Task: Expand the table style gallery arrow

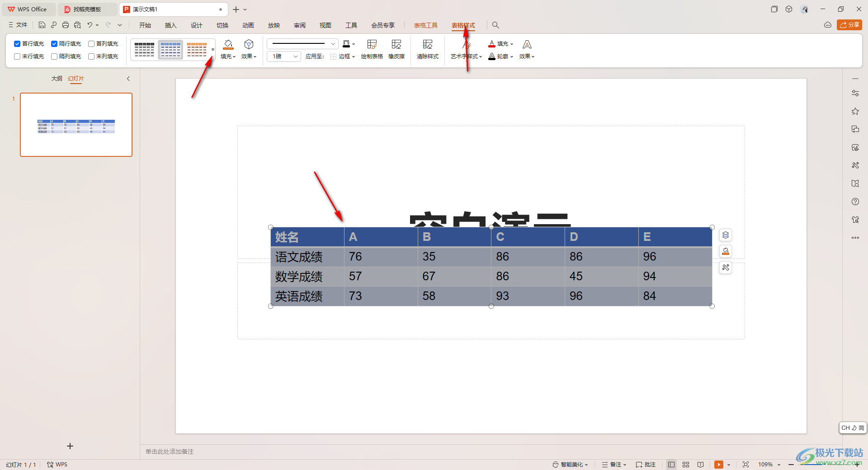Action: tap(212, 50)
